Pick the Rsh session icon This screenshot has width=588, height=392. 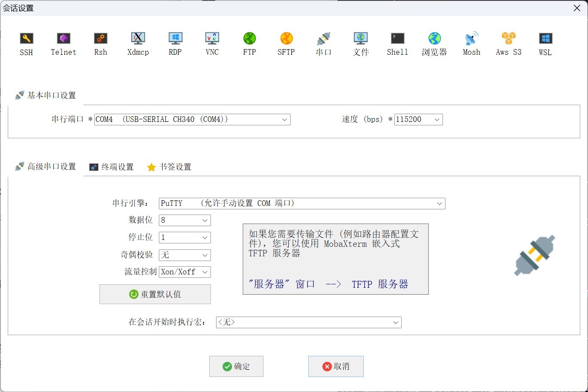click(x=101, y=44)
